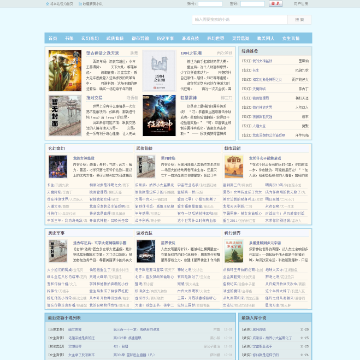Open the green-toned cover with red title banner
Image resolution: width=360 pixels, height=360 pixels.
point(234,251)
